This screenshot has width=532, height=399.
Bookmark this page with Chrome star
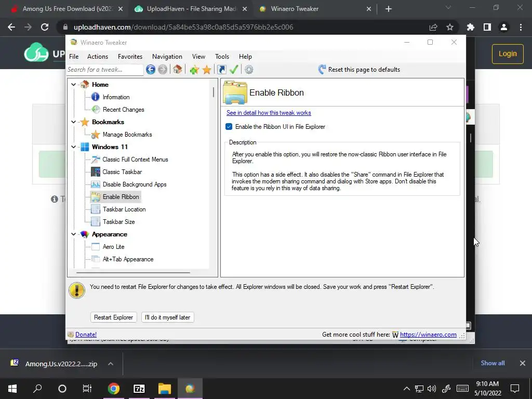tap(450, 27)
